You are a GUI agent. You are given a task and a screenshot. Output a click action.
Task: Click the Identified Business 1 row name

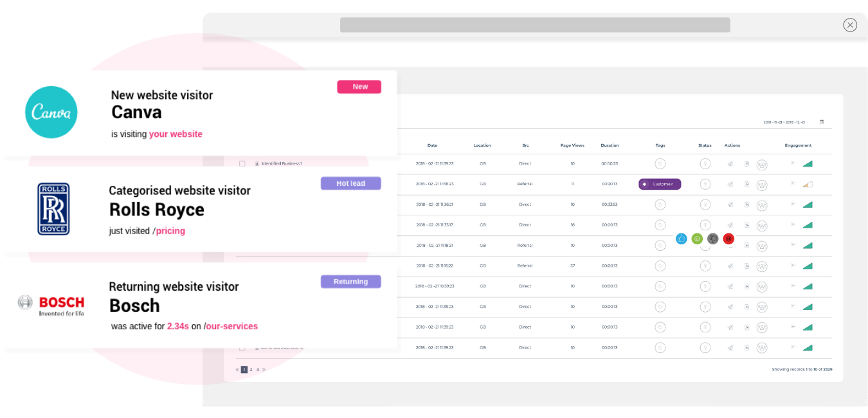tap(282, 163)
